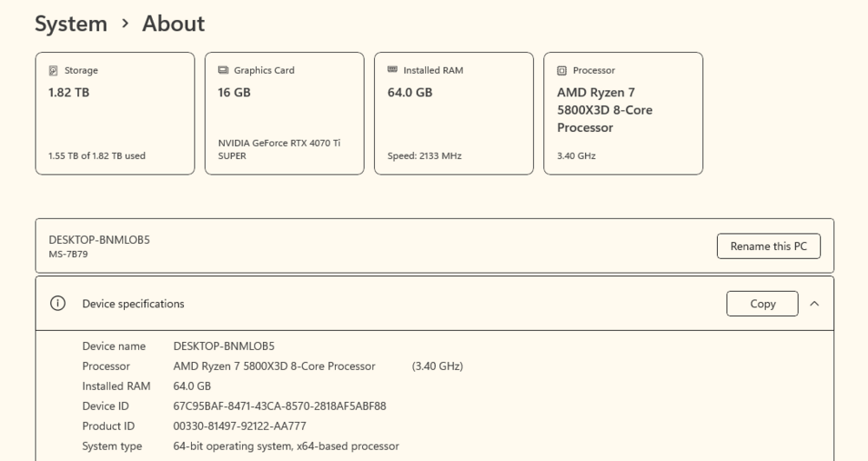Click the NVIDIA GeForce RTX 4070 Ti SUPER label
Image resolution: width=868 pixels, height=461 pixels.
(278, 149)
